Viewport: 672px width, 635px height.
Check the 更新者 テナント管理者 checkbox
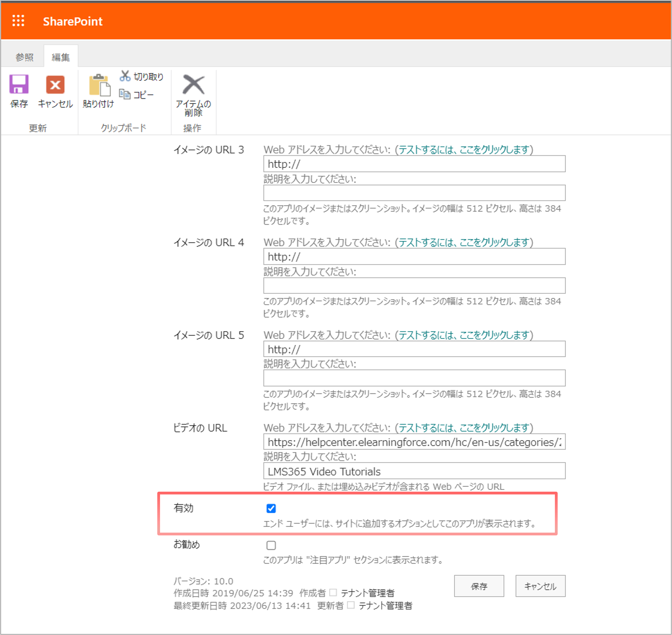coord(351,606)
